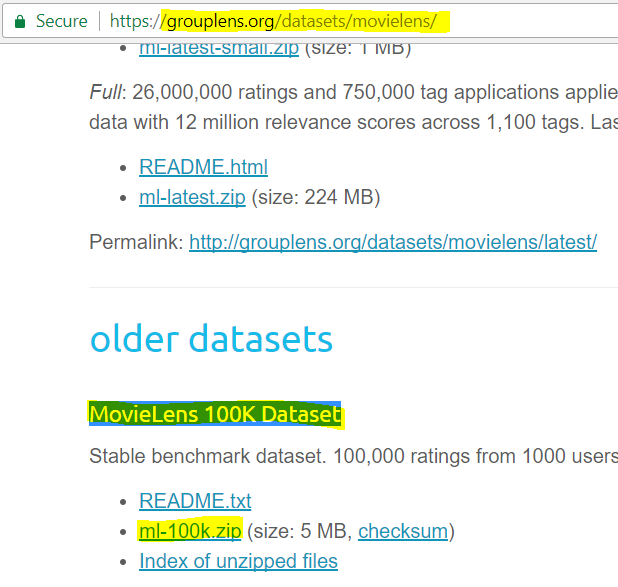Open the ml-latest-small.zip download link
This screenshot has height=587, width=618.
[219, 50]
